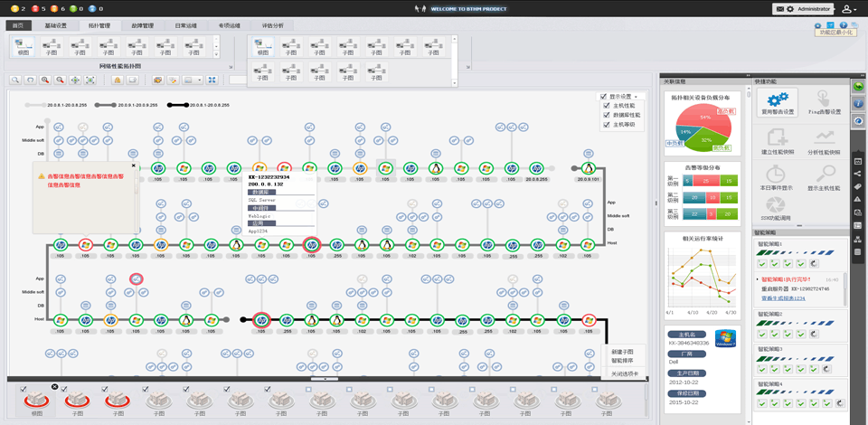This screenshot has width=868, height=425.
Task: Open 建立性能快照 quick function
Action: click(777, 138)
